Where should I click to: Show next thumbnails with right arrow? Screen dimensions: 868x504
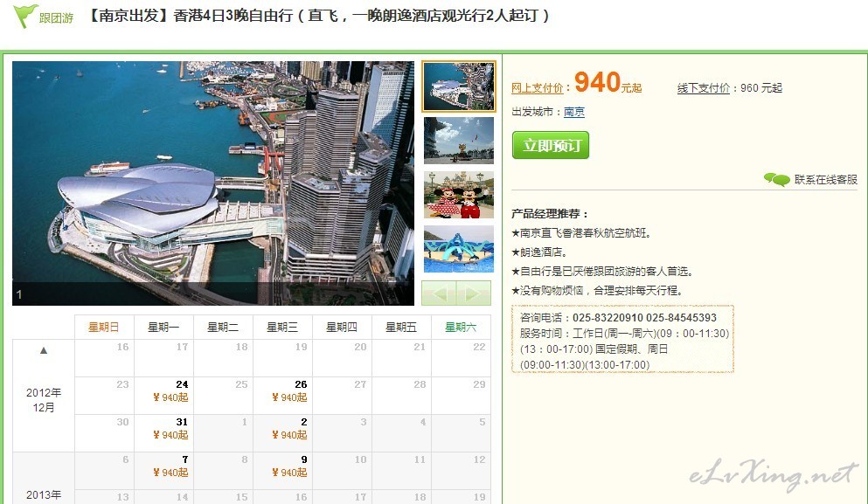click(x=474, y=293)
